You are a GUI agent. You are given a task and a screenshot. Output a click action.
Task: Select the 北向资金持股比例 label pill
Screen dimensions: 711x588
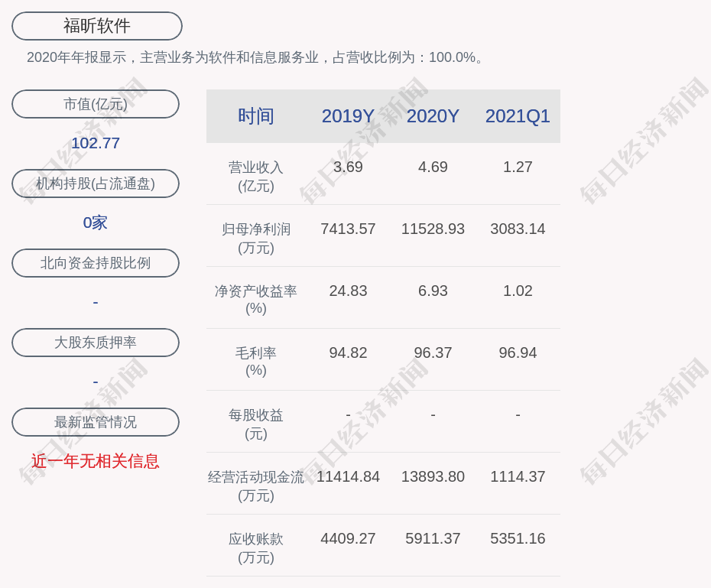coord(96,263)
